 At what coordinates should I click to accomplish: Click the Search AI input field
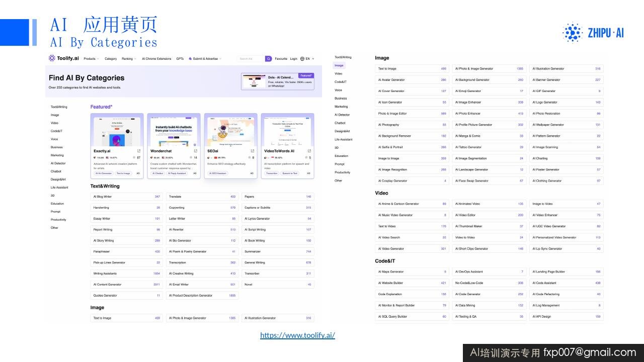(x=251, y=59)
